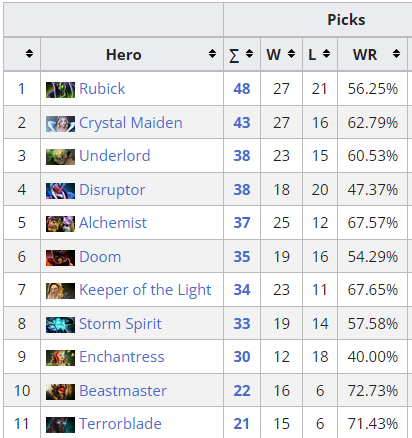Click the Underlord hero portrait icon
Image resolution: width=412 pixels, height=438 pixels.
click(60, 157)
